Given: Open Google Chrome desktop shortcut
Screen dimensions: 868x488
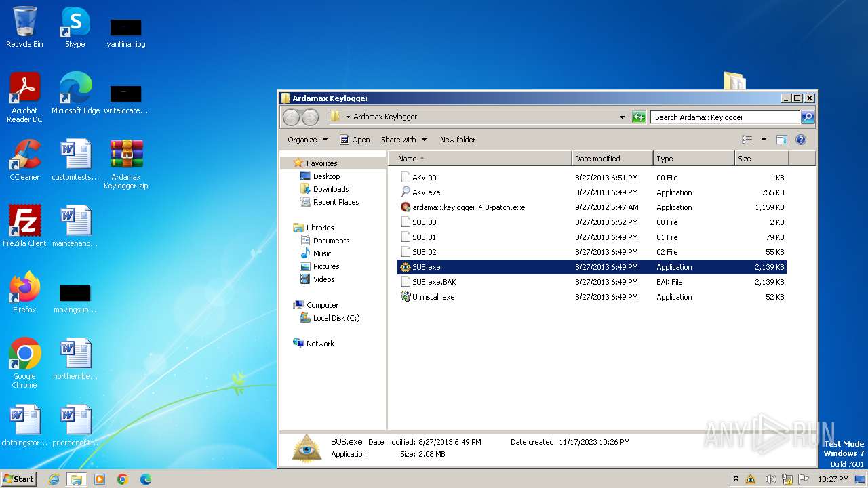Looking at the screenshot, I should [24, 363].
